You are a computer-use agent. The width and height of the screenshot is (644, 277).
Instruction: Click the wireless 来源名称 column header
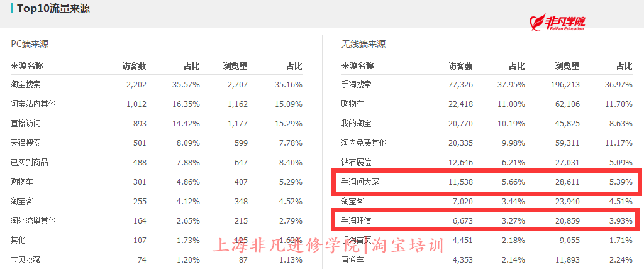357,66
